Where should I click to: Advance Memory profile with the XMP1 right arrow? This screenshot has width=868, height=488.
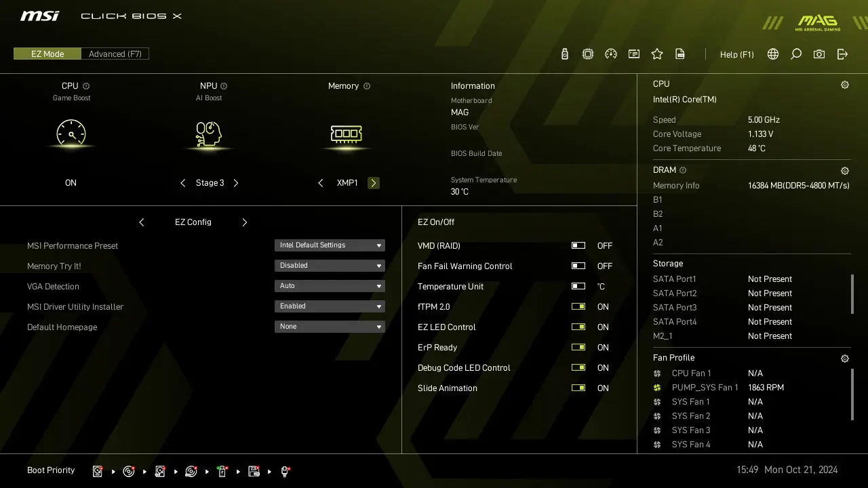pyautogui.click(x=373, y=182)
